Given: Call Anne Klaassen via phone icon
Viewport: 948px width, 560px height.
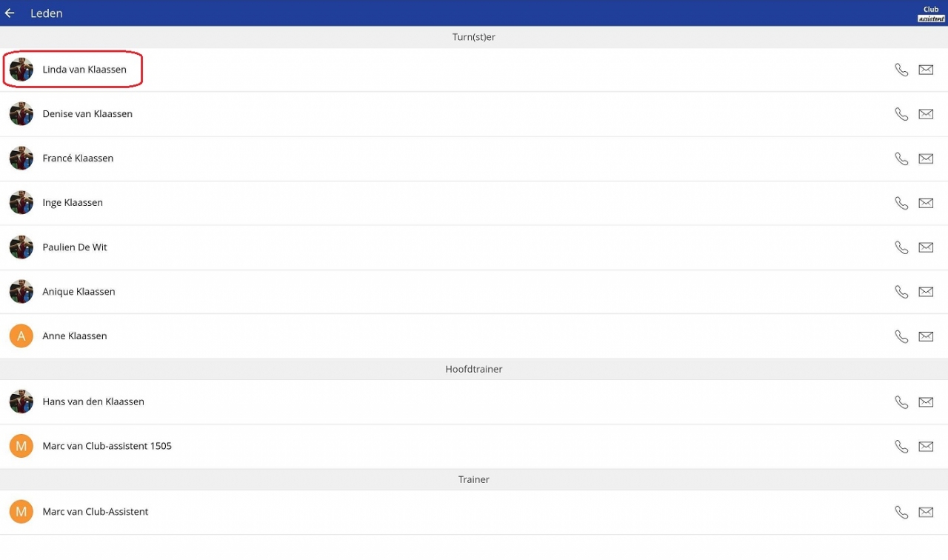Looking at the screenshot, I should (x=901, y=336).
